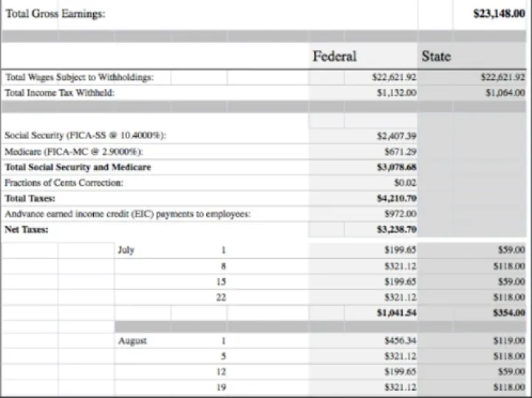
Task: Select the advance EIC payments value $972.00
Action: [400, 214]
